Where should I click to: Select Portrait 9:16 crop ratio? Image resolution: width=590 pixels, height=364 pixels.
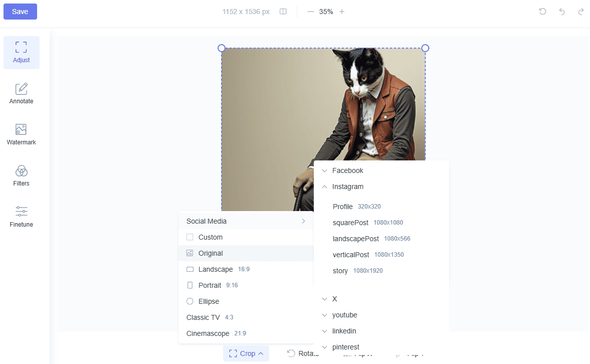[x=246, y=285]
